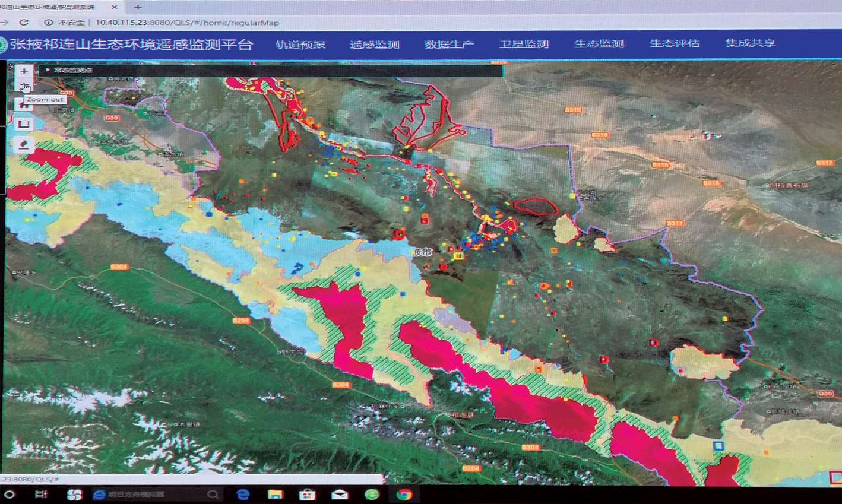The width and height of the screenshot is (842, 504).
Task: Go to 生态监测 section
Action: coord(599,44)
